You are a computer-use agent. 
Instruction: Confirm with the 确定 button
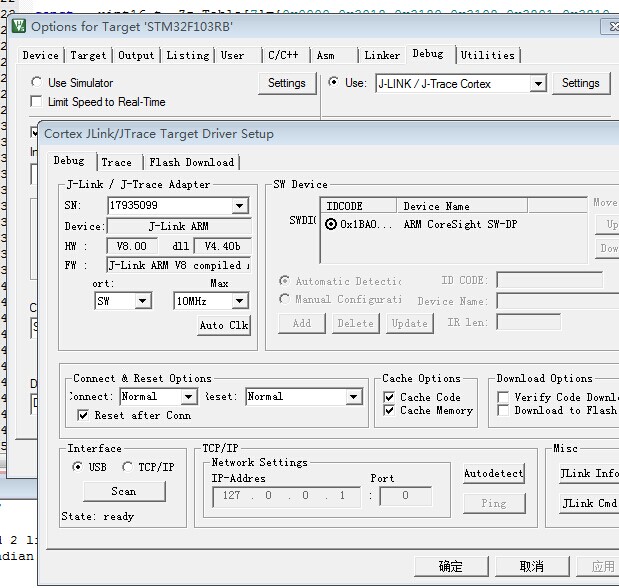[x=451, y=566]
